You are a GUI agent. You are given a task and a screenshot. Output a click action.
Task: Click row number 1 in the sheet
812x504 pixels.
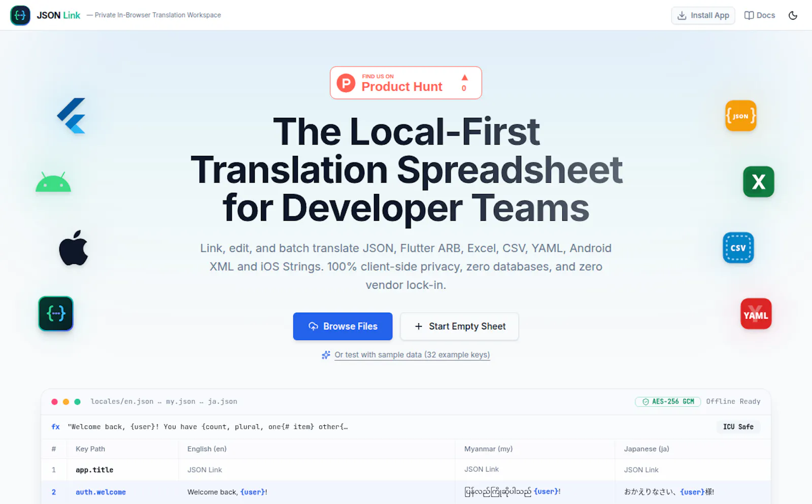[x=54, y=470]
